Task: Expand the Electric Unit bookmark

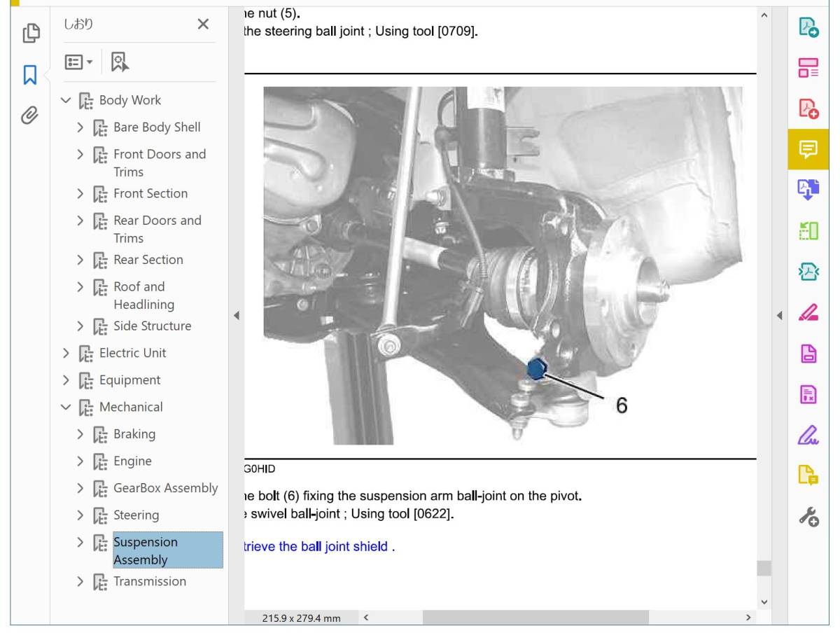Action: [x=66, y=354]
